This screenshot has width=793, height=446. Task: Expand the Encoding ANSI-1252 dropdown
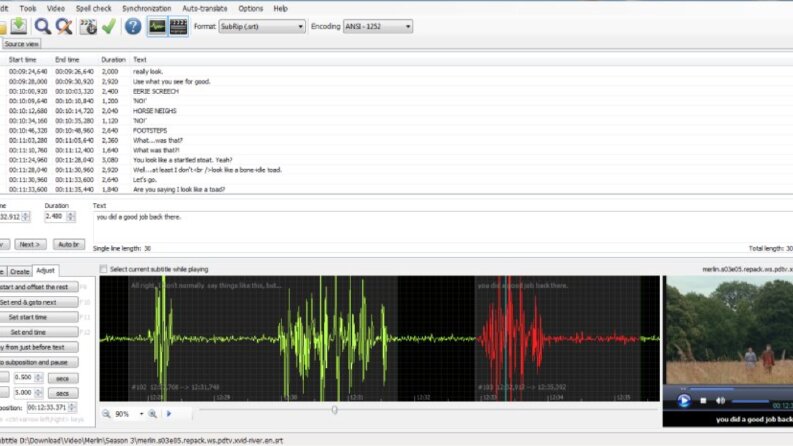[x=378, y=26]
